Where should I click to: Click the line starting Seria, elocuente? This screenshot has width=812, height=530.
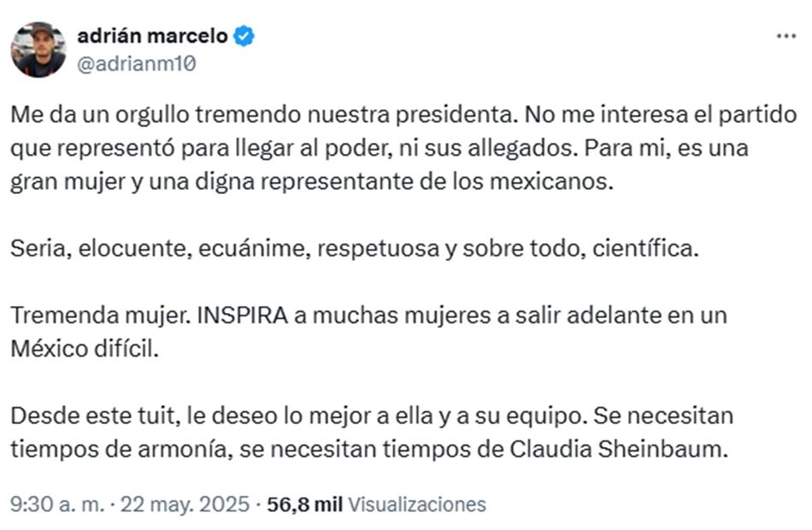pyautogui.click(x=355, y=249)
